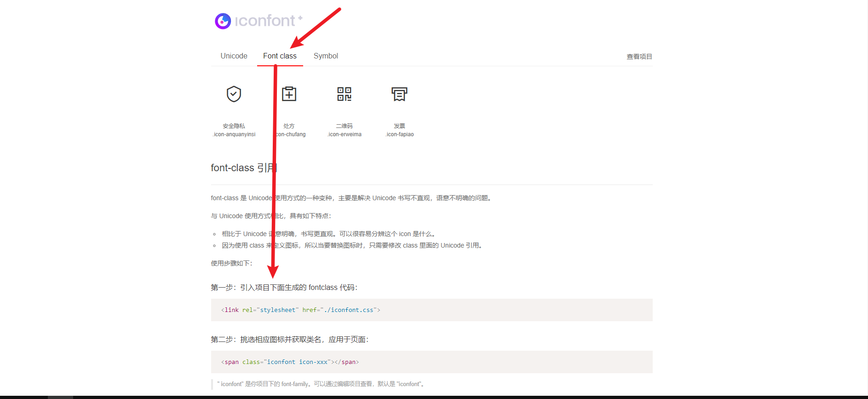Open the 查看项目 link
The width and height of the screenshot is (868, 399).
coord(639,57)
